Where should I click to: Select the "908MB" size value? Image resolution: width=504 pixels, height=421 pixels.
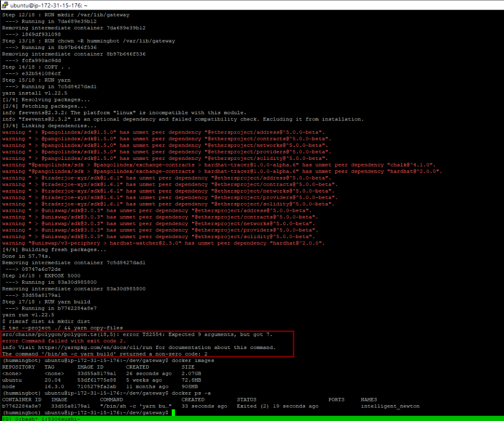click(190, 386)
